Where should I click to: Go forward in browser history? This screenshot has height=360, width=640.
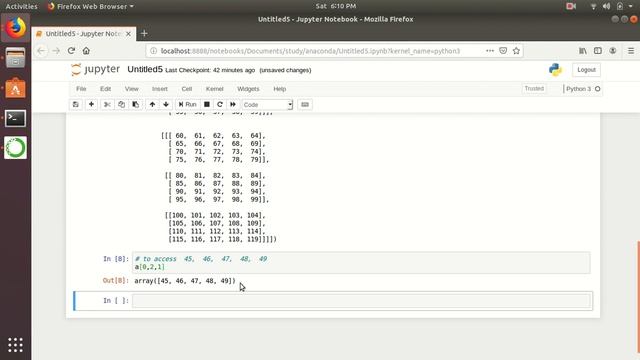tap(56, 51)
